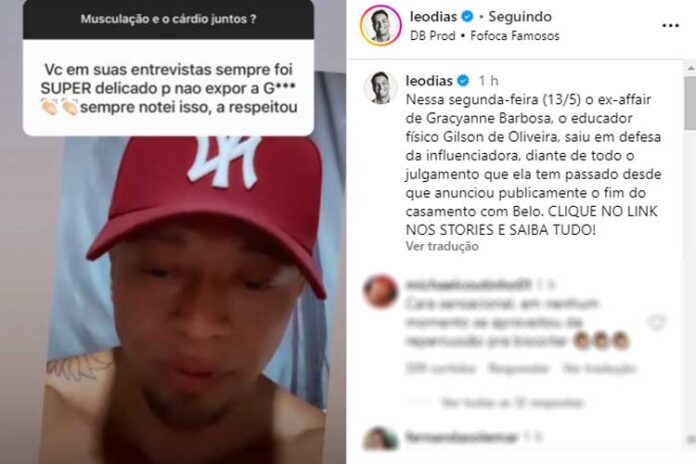Open second commenter's profile avatar
Viewport: 696px width, 464px height.
point(380,439)
